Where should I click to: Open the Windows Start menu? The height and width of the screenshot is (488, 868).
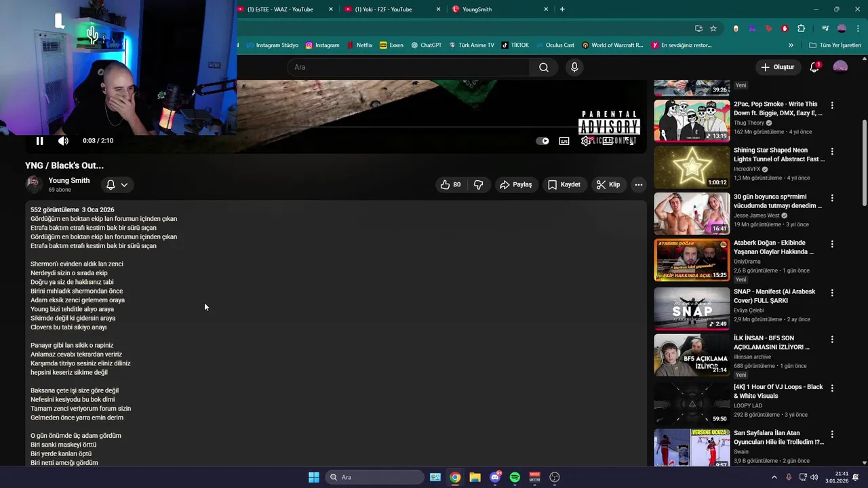point(314,477)
